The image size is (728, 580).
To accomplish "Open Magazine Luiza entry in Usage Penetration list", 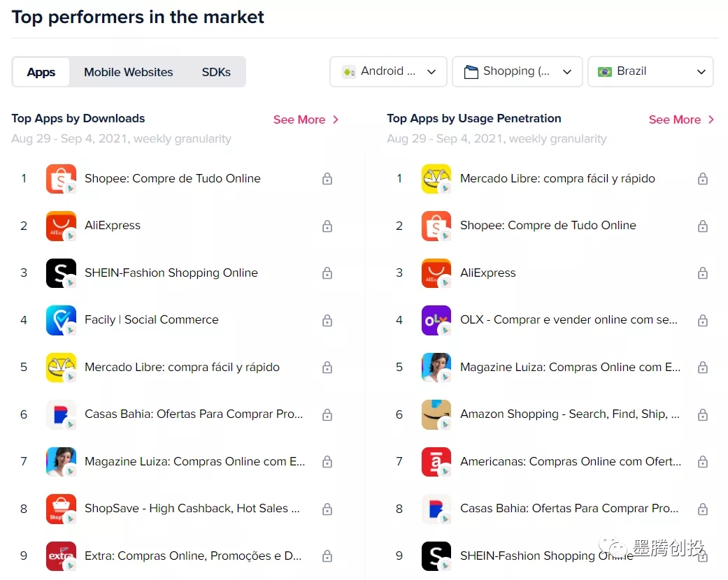I will [x=569, y=368].
